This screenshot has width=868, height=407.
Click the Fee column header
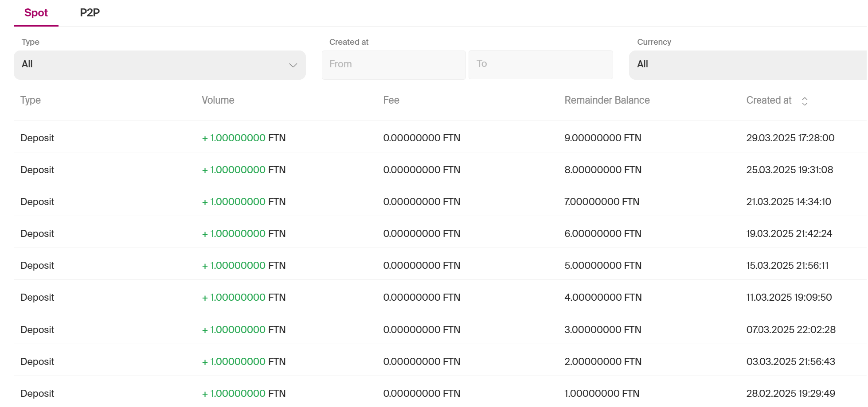pos(391,101)
